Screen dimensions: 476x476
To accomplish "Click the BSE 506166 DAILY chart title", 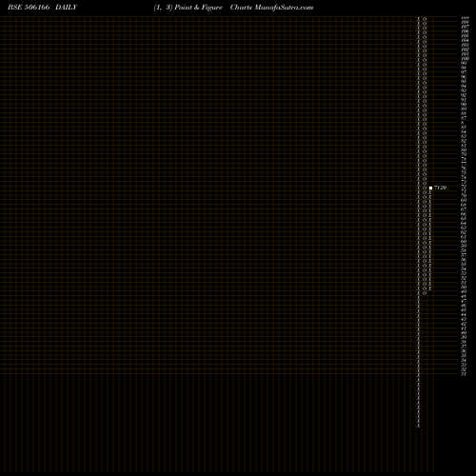I will tap(42, 8).
